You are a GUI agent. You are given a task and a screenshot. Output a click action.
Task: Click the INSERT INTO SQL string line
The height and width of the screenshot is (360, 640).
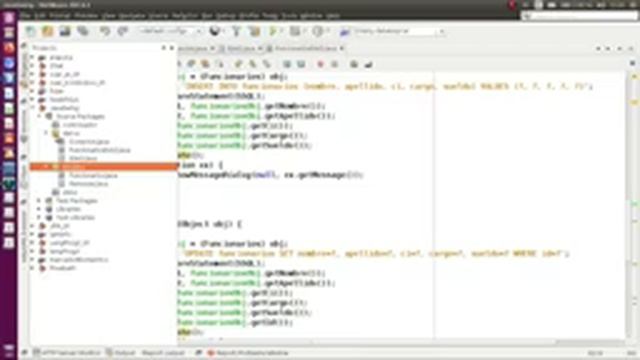386,87
